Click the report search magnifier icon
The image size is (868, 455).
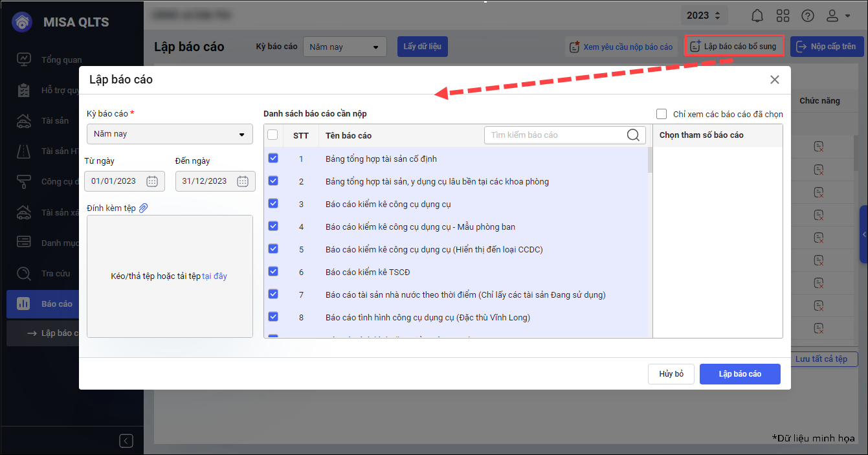(x=633, y=135)
